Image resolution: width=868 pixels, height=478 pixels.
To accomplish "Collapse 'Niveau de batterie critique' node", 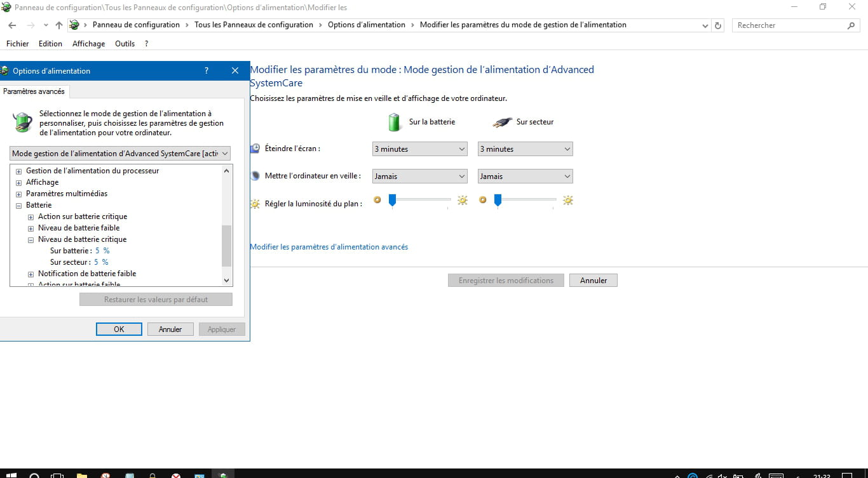I will coord(31,240).
